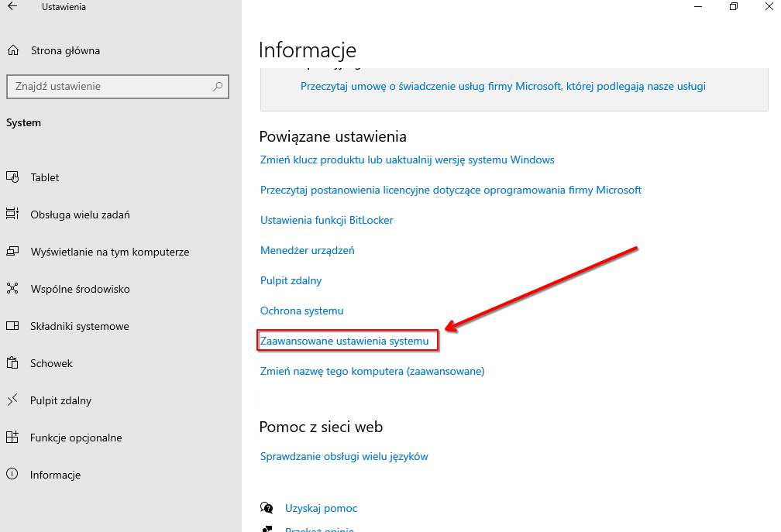This screenshot has height=532, width=781.
Task: Click the Strona główna home icon
Action: click(x=12, y=51)
